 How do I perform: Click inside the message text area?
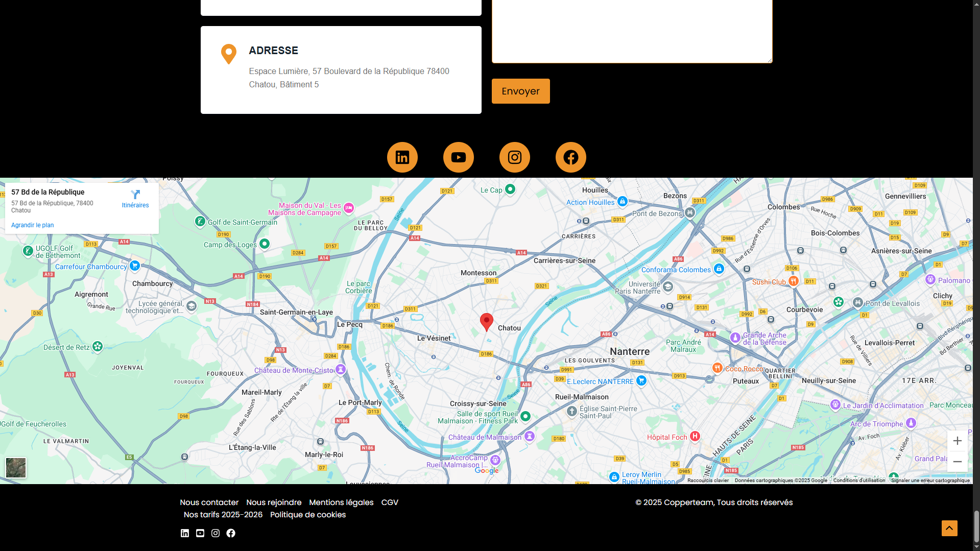pos(632,31)
